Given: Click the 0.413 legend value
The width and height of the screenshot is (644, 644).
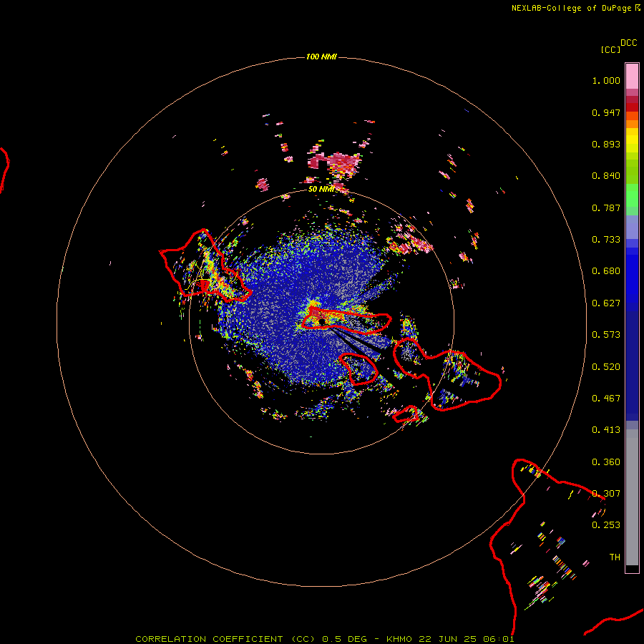Looking at the screenshot, I should (x=606, y=430).
